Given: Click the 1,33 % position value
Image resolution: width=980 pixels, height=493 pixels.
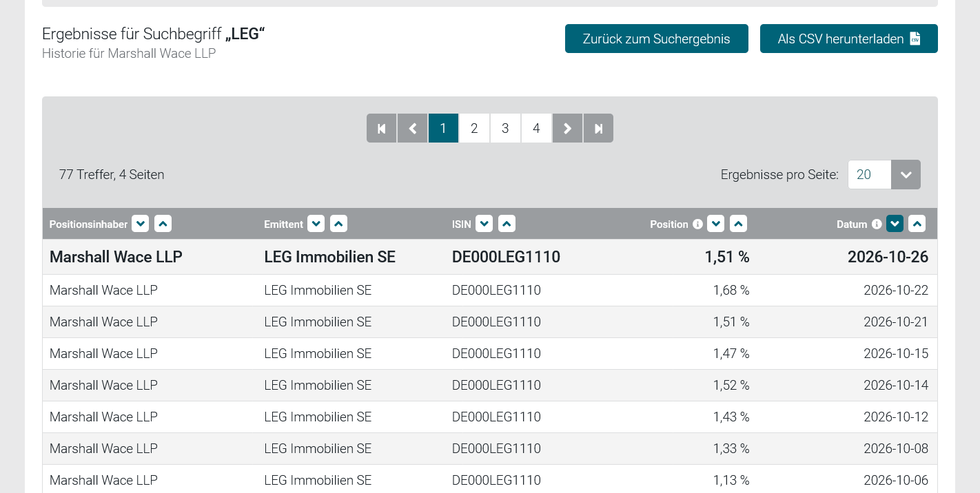Looking at the screenshot, I should (x=731, y=449).
